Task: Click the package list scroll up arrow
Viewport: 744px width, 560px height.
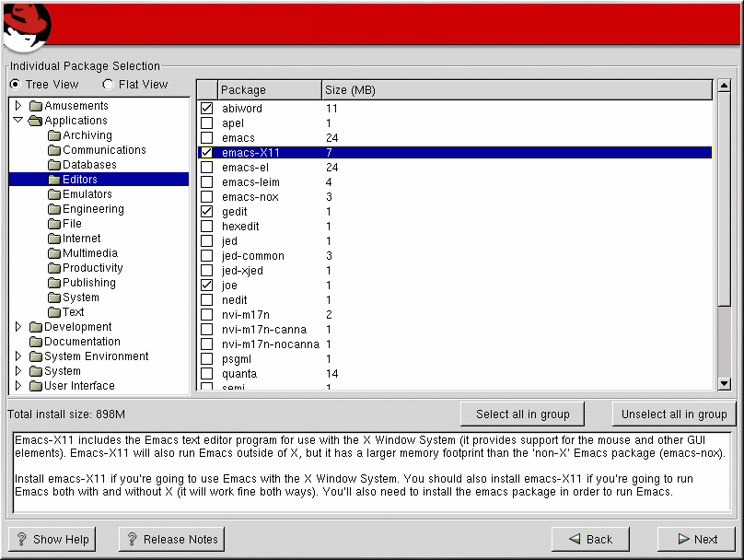Action: [x=724, y=86]
